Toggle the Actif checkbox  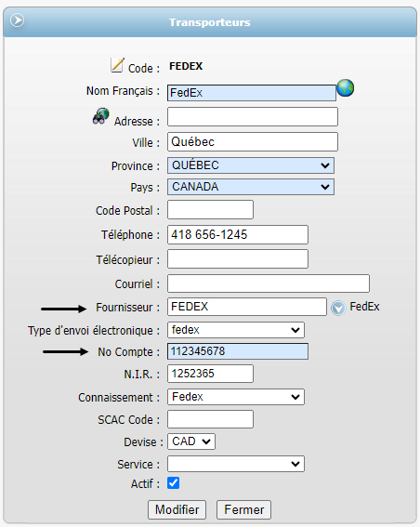(174, 483)
